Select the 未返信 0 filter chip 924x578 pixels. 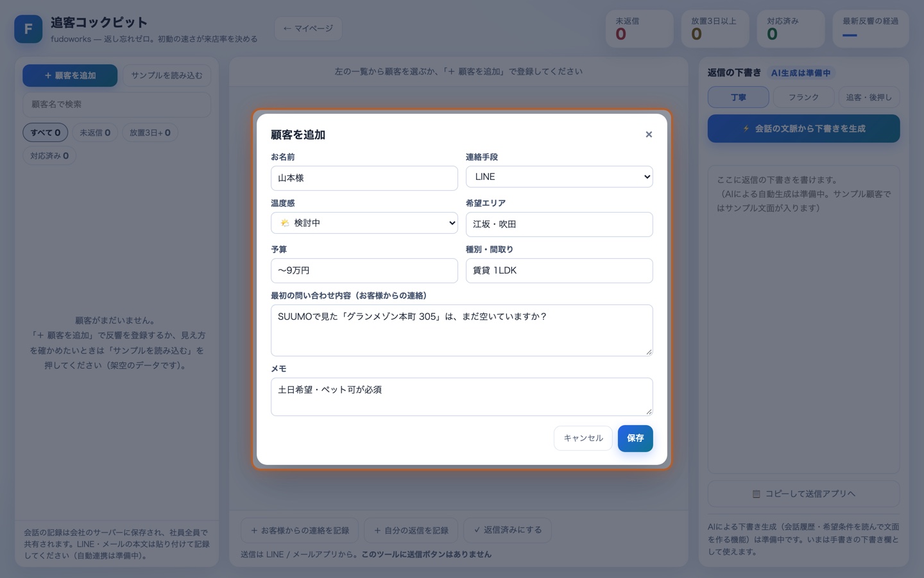[95, 132]
